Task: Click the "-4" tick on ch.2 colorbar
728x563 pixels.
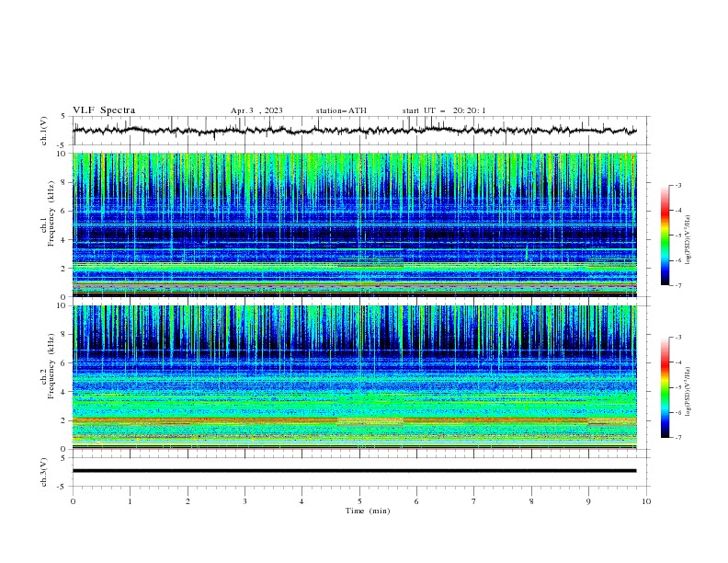Action: click(677, 362)
